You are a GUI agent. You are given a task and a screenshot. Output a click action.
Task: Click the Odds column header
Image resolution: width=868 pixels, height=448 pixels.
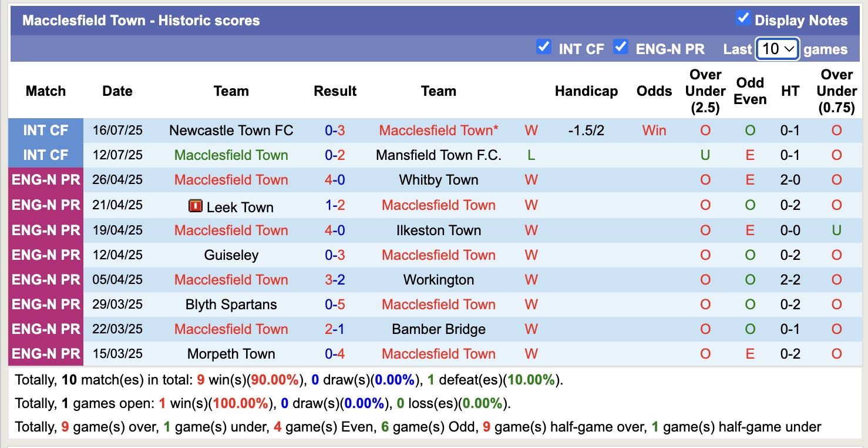[x=654, y=91]
